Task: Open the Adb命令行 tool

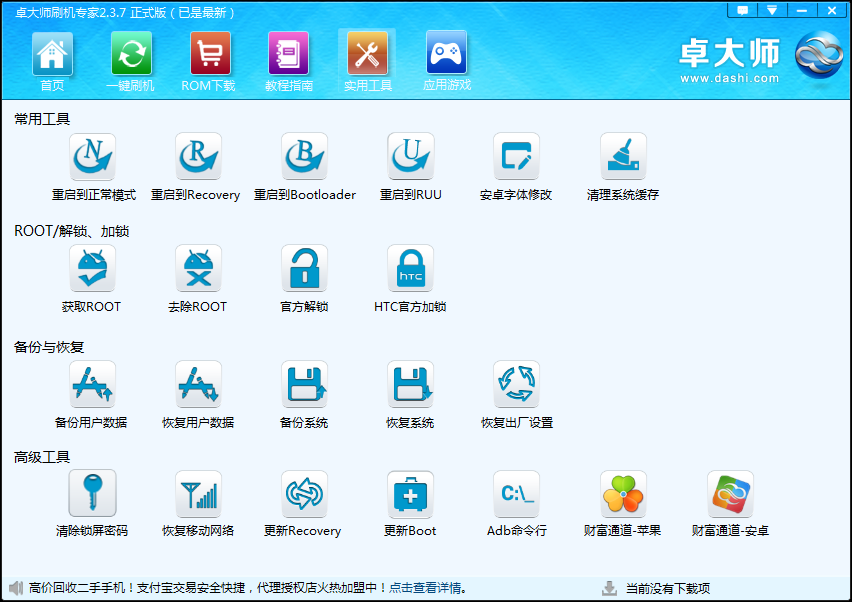Action: point(516,493)
